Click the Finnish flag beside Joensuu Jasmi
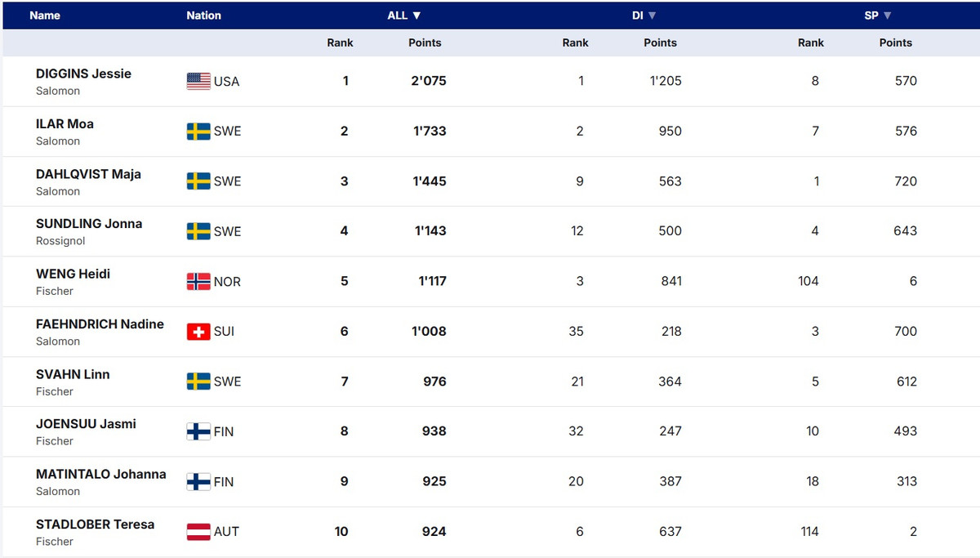This screenshot has height=558, width=980. (x=198, y=431)
